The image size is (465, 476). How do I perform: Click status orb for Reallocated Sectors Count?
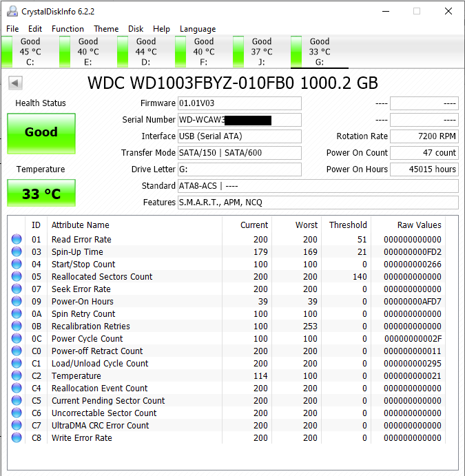tap(17, 277)
